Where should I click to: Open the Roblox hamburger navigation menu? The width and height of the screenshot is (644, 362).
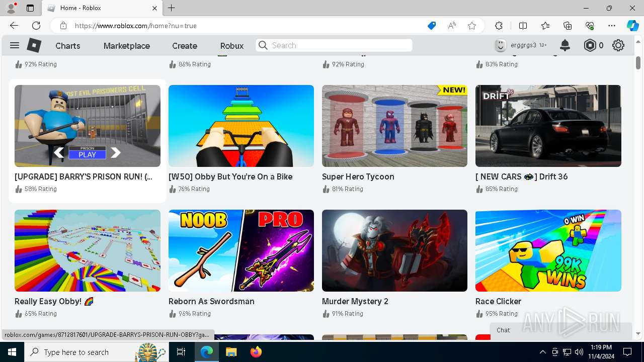coord(15,45)
